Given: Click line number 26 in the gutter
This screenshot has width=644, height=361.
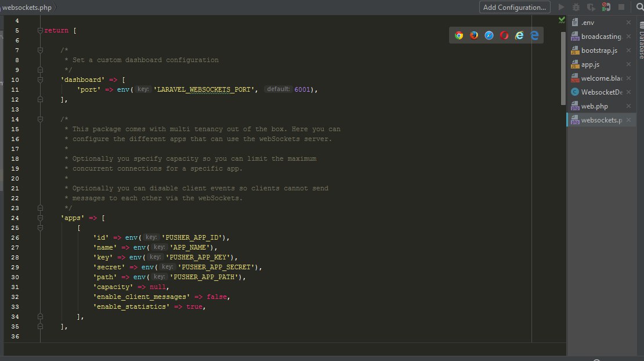Looking at the screenshot, I should click(x=15, y=237).
